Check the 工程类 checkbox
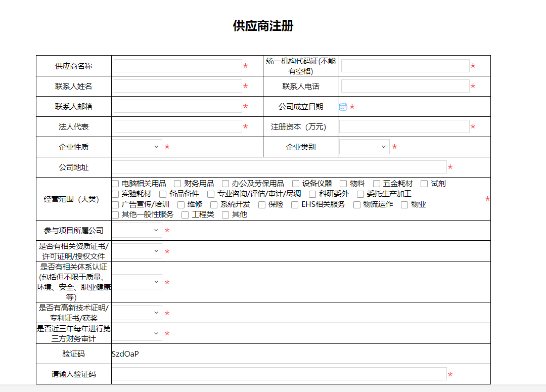 (x=185, y=215)
